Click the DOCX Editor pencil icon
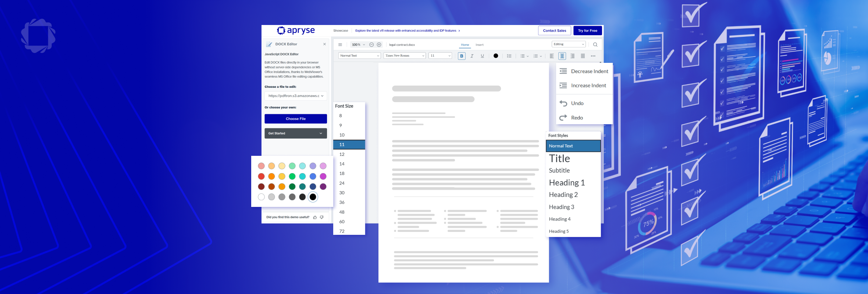This screenshot has width=868, height=294. coord(269,44)
